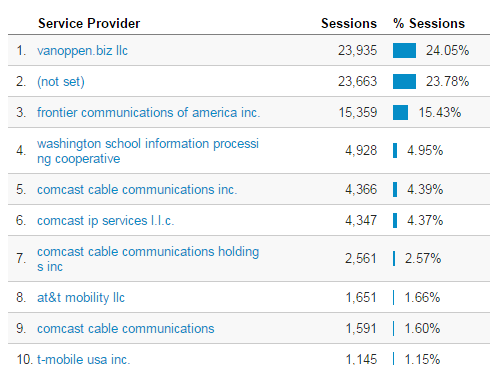Screen dimensions: 490x365
Task: Select the 15,359 sessions value cell
Action: [358, 112]
